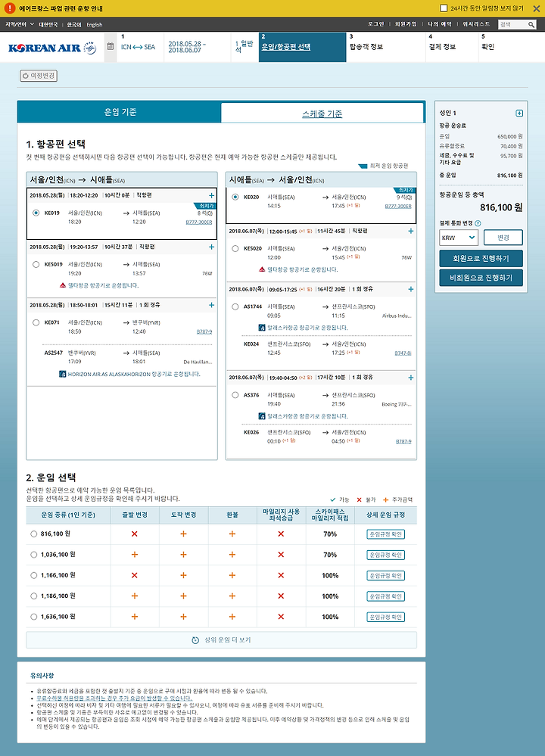545x756 pixels.
Task: Switch language to English
Action: pyautogui.click(x=95, y=24)
